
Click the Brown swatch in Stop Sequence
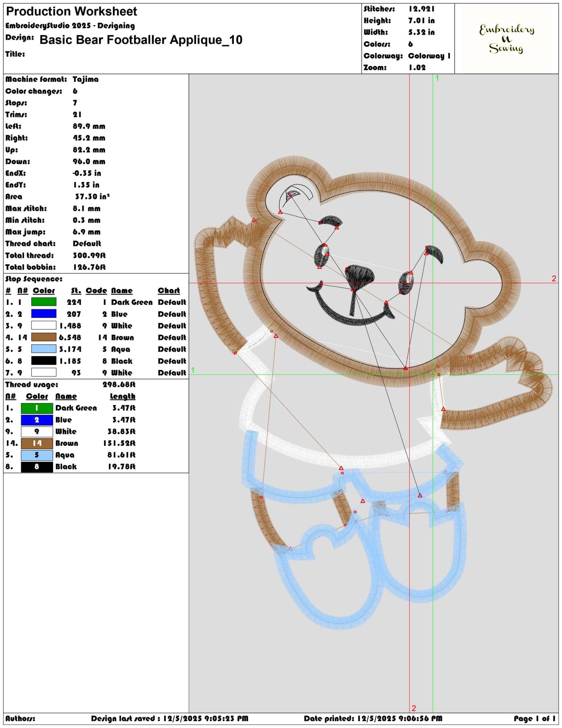44,337
